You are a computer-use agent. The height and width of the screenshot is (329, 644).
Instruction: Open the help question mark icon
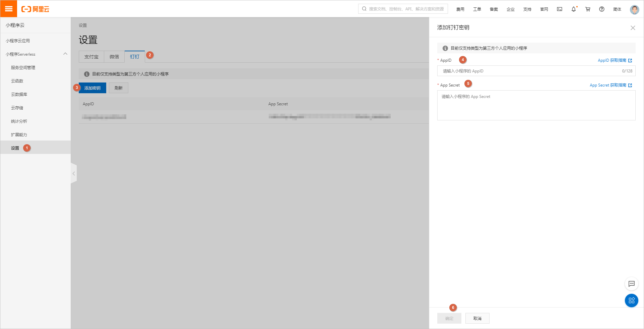pyautogui.click(x=601, y=9)
